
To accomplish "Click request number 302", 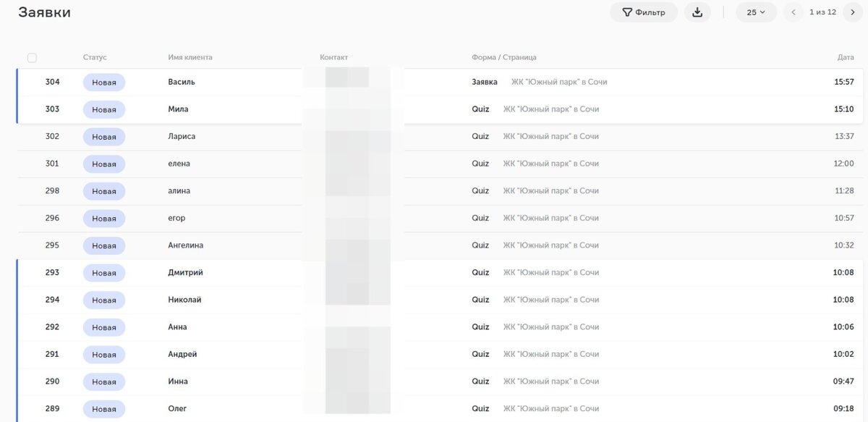I will point(52,136).
